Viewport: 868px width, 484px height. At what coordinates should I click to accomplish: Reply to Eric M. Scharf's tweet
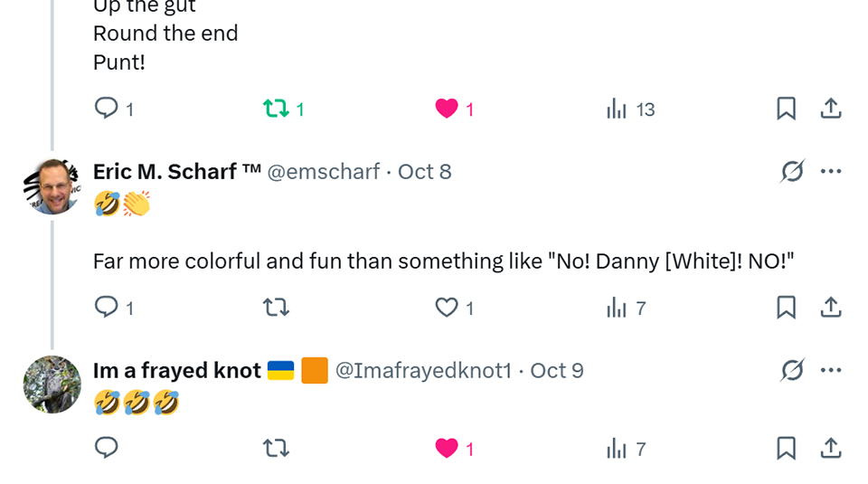pos(107,308)
